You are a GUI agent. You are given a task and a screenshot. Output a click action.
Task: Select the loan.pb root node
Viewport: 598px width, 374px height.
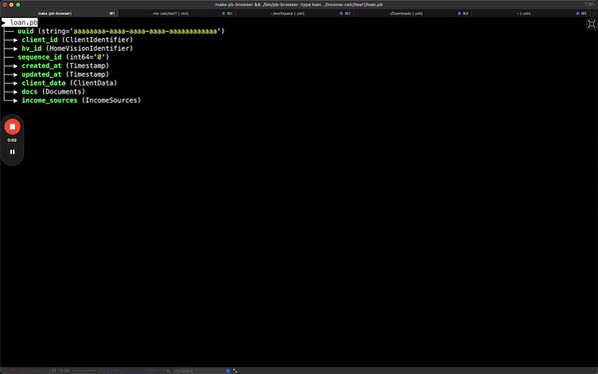pyautogui.click(x=20, y=22)
